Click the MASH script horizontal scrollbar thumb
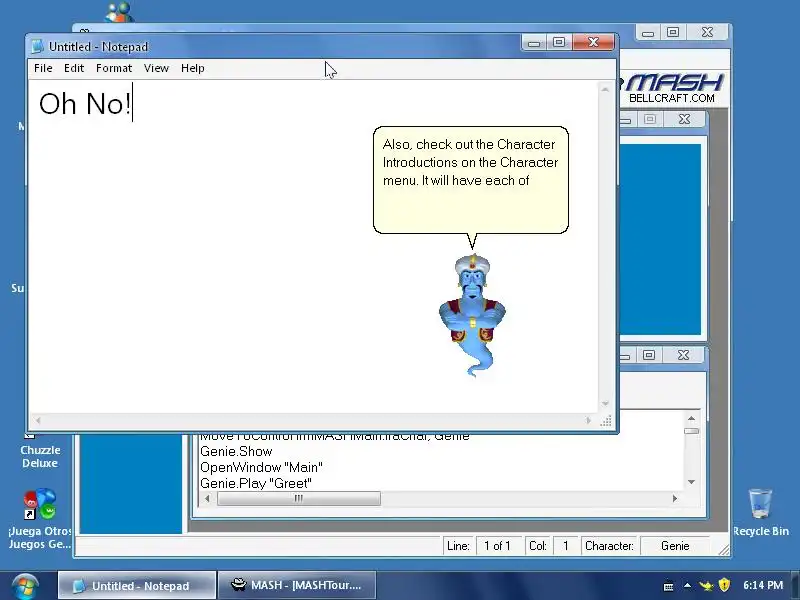This screenshot has height=600, width=800. pos(299,498)
